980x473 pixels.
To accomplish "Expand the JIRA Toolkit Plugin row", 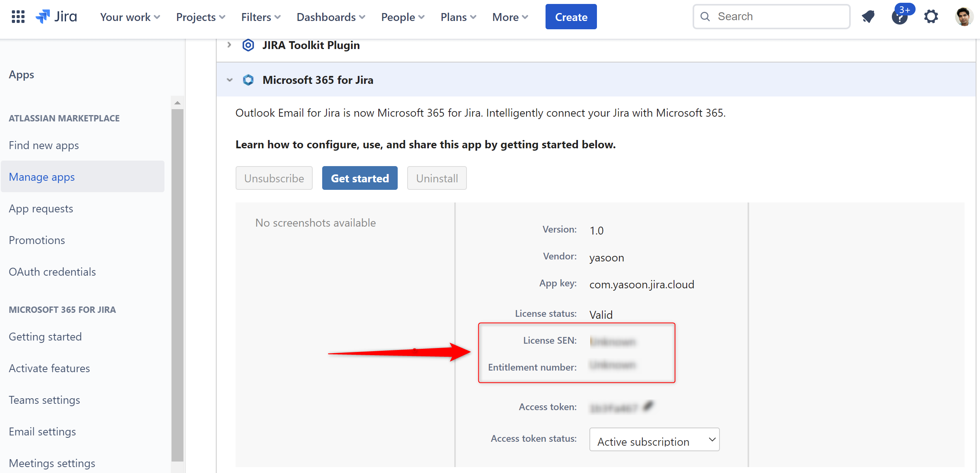I will [229, 45].
